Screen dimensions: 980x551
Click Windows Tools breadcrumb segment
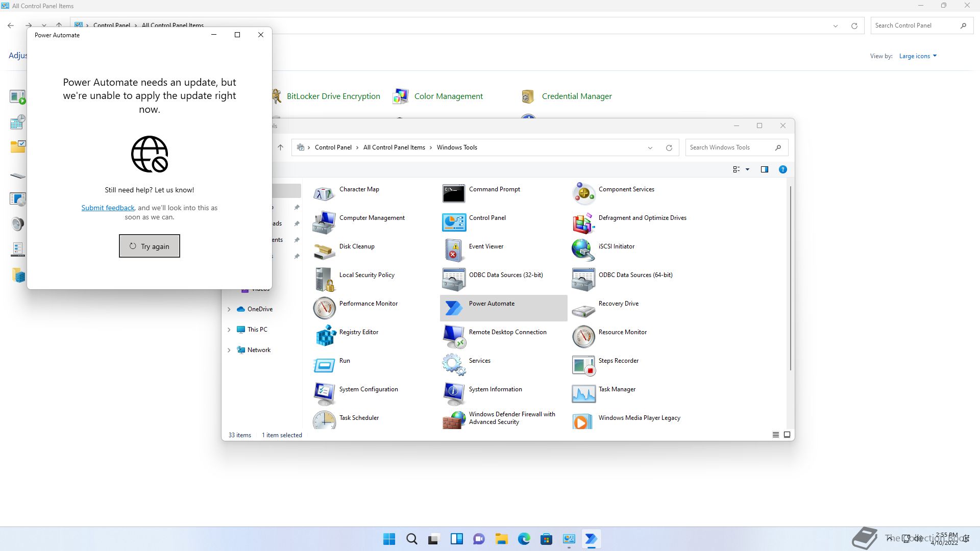457,147
